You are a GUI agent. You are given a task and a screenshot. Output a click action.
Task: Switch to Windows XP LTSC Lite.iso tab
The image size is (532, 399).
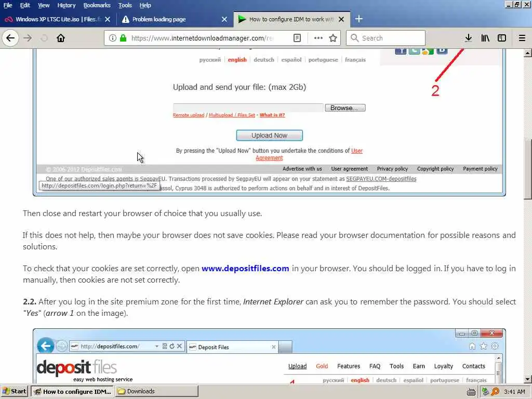point(58,19)
